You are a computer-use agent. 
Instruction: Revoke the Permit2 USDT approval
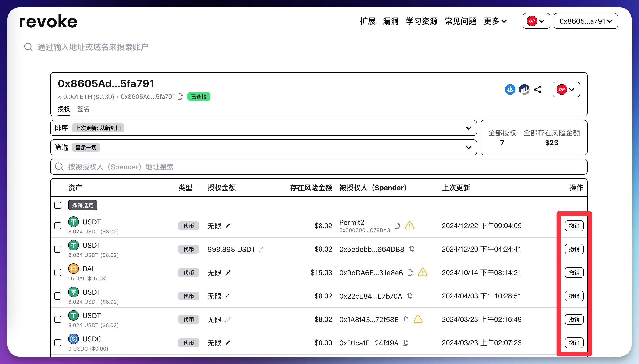(x=574, y=226)
